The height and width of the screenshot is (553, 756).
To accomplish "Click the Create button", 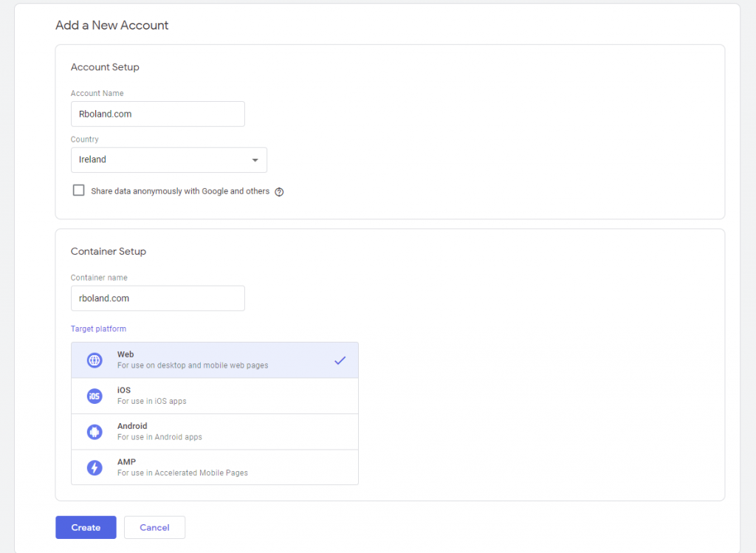I will click(x=86, y=527).
